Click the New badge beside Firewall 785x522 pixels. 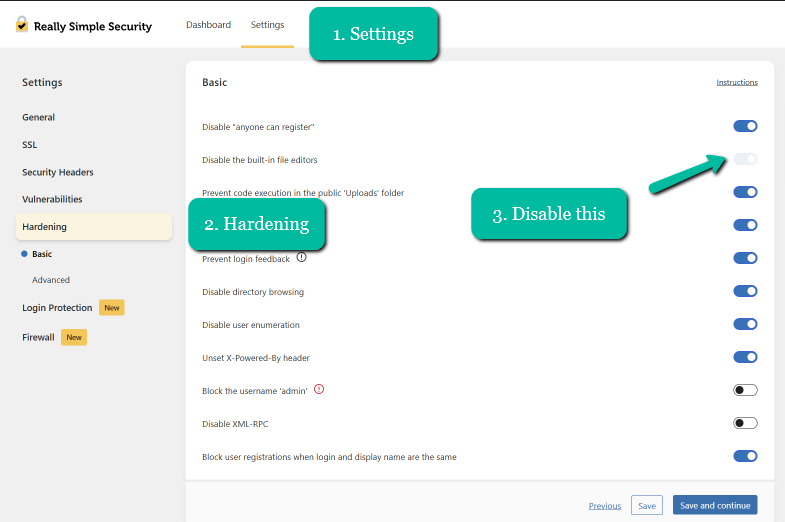tap(74, 337)
